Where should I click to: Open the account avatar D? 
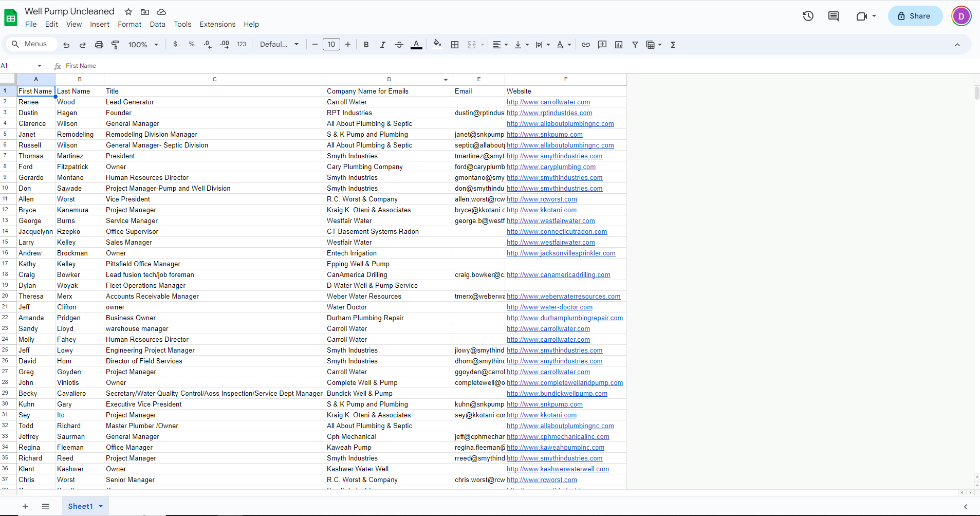click(961, 16)
